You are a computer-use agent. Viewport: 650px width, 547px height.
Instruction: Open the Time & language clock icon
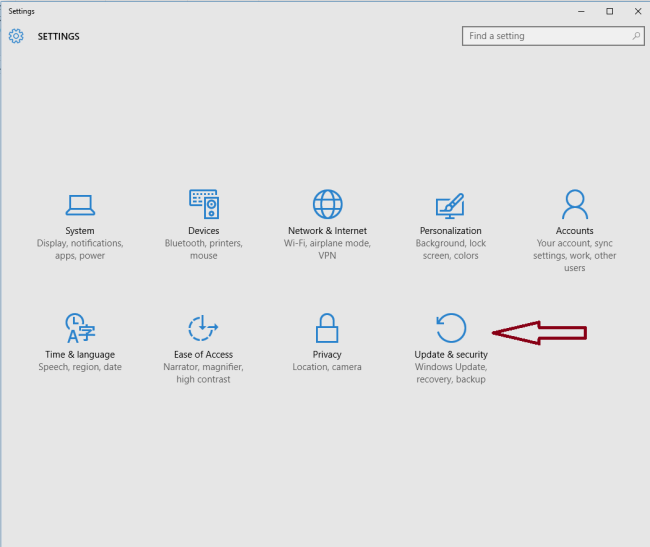coord(80,328)
